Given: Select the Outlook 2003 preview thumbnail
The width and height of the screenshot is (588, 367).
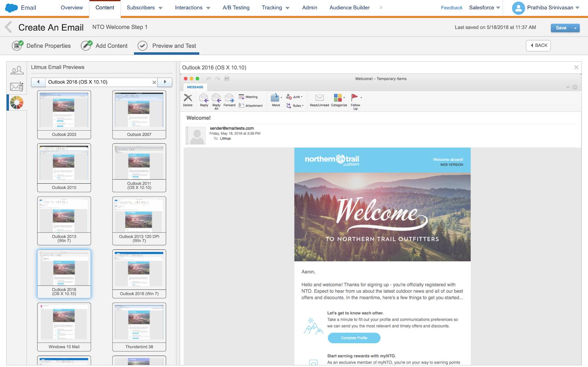Looking at the screenshot, I should click(64, 115).
